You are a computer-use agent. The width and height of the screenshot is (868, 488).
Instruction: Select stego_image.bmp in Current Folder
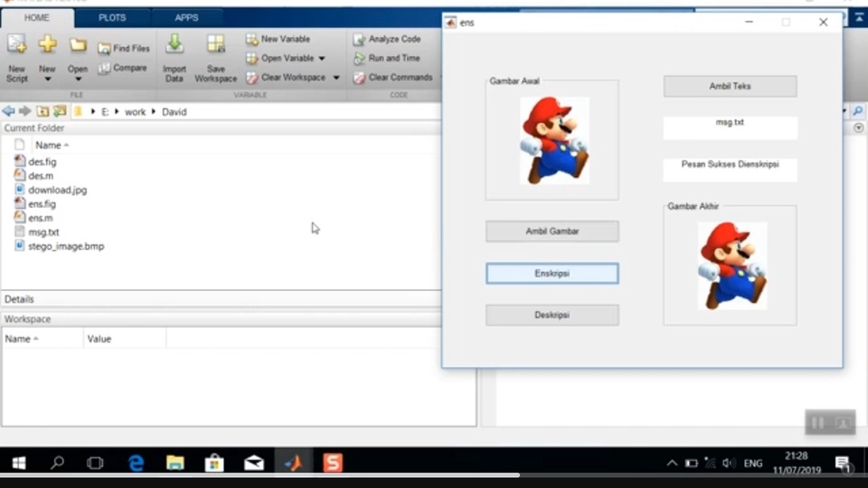[65, 246]
